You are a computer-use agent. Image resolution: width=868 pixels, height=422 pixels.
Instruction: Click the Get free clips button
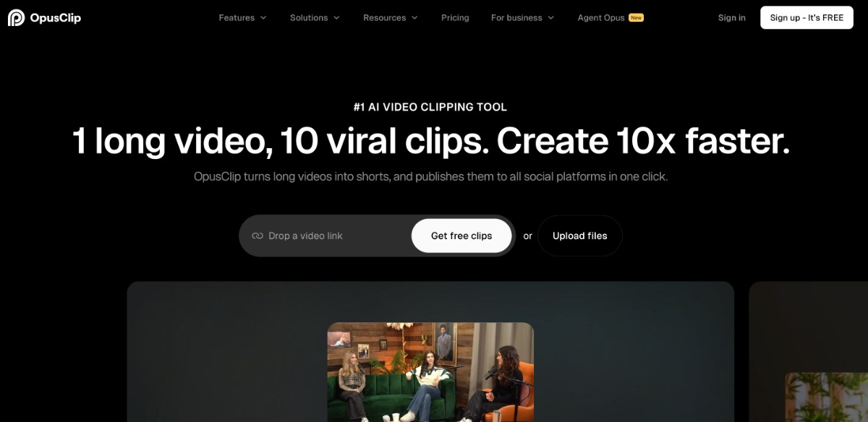(x=461, y=236)
